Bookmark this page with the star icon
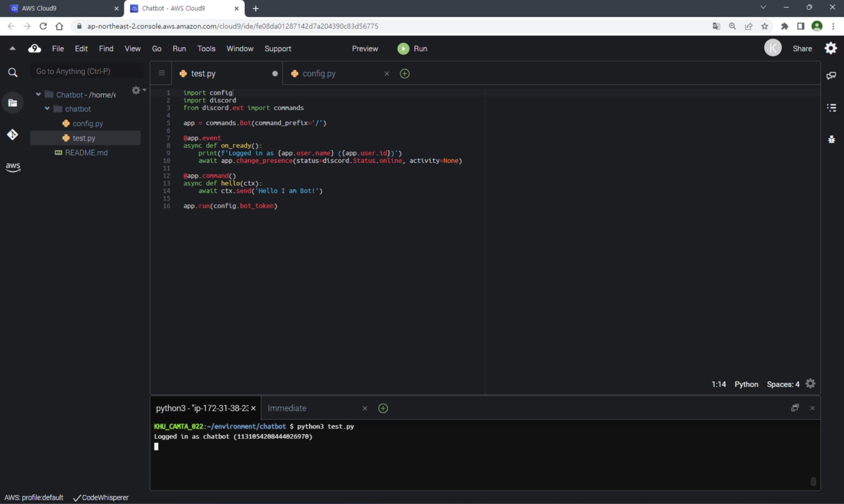Viewport: 844px width, 504px height. [764, 26]
